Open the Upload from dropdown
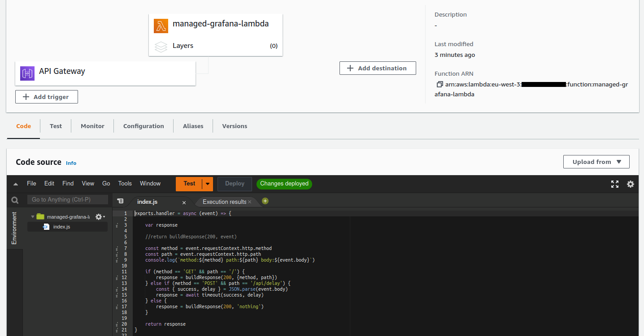644x336 pixels. 596,162
